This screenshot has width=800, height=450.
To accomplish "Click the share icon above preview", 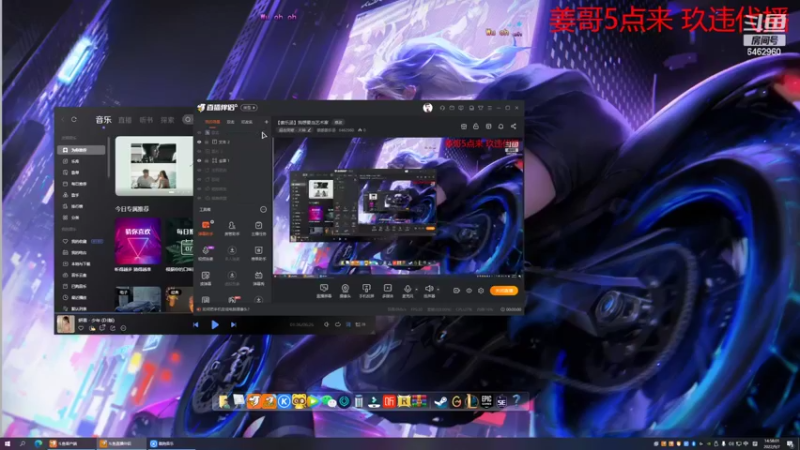I will click(513, 127).
